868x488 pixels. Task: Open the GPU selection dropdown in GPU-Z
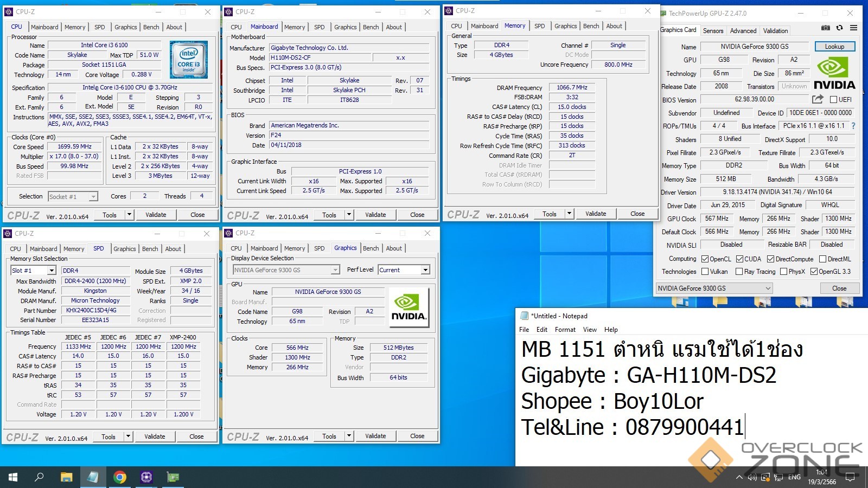coord(768,288)
